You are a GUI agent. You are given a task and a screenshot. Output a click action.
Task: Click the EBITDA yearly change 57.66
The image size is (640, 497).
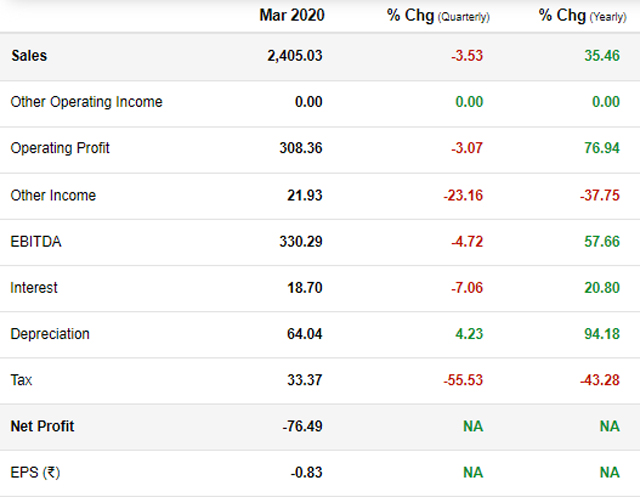[600, 241]
